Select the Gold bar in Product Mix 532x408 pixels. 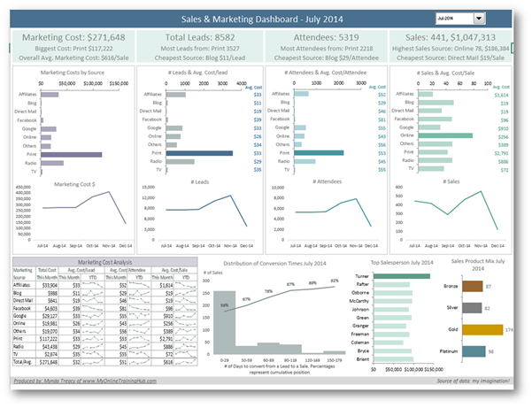click(x=482, y=329)
